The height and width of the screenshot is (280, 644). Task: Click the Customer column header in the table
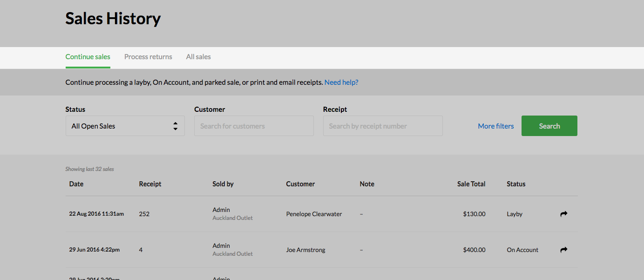click(300, 184)
